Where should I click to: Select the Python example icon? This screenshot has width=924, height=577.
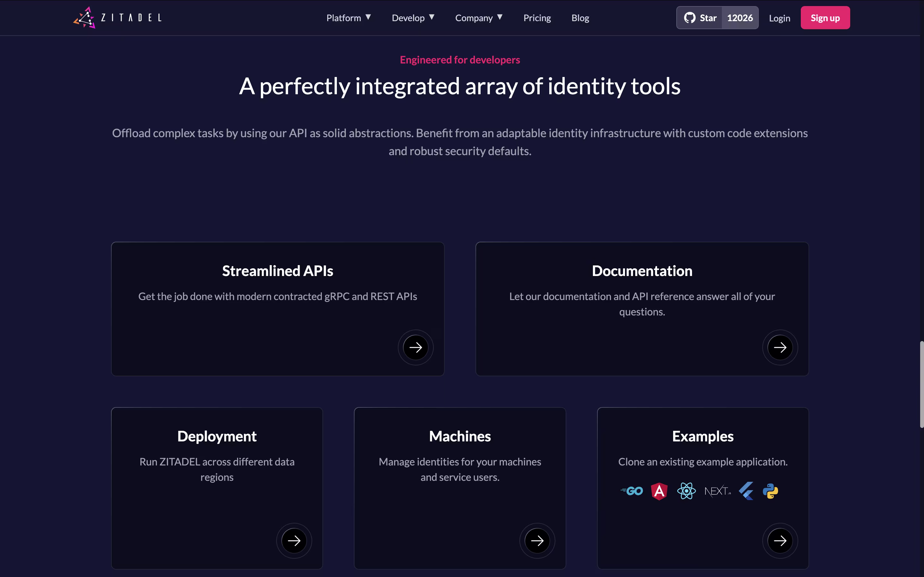tap(771, 491)
